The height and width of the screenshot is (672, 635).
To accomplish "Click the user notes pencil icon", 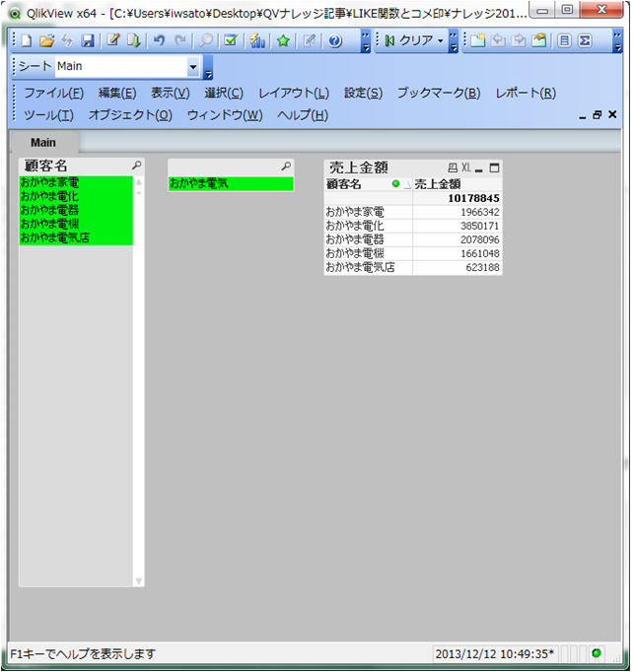I will click(x=310, y=40).
